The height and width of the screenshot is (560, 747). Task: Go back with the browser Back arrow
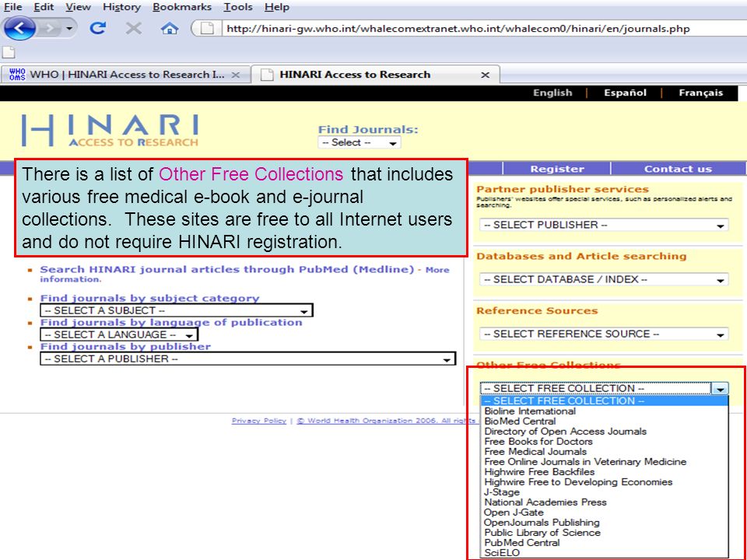coord(19,29)
